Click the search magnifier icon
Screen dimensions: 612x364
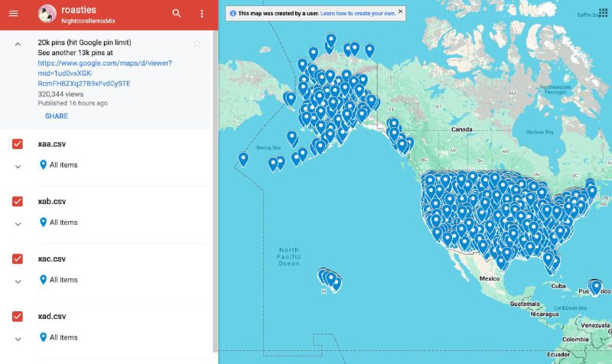(177, 14)
